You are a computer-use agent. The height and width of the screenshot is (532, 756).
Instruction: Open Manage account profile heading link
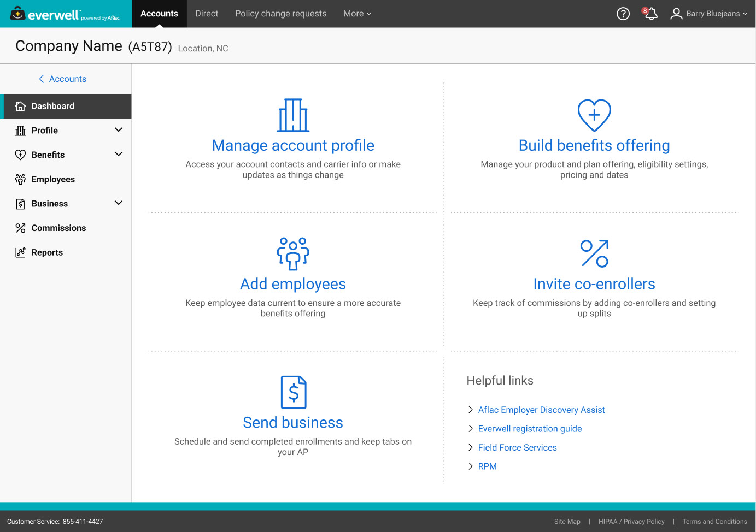coord(293,145)
